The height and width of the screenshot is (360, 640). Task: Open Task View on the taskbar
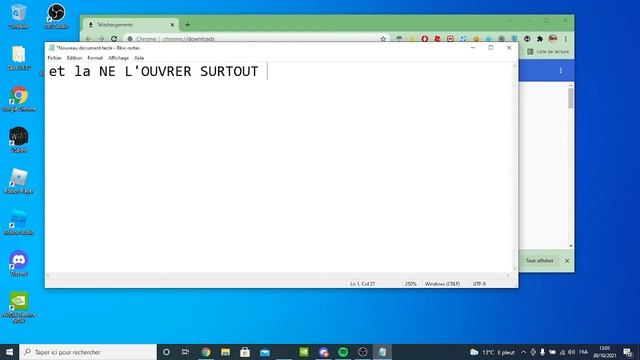[x=185, y=352]
